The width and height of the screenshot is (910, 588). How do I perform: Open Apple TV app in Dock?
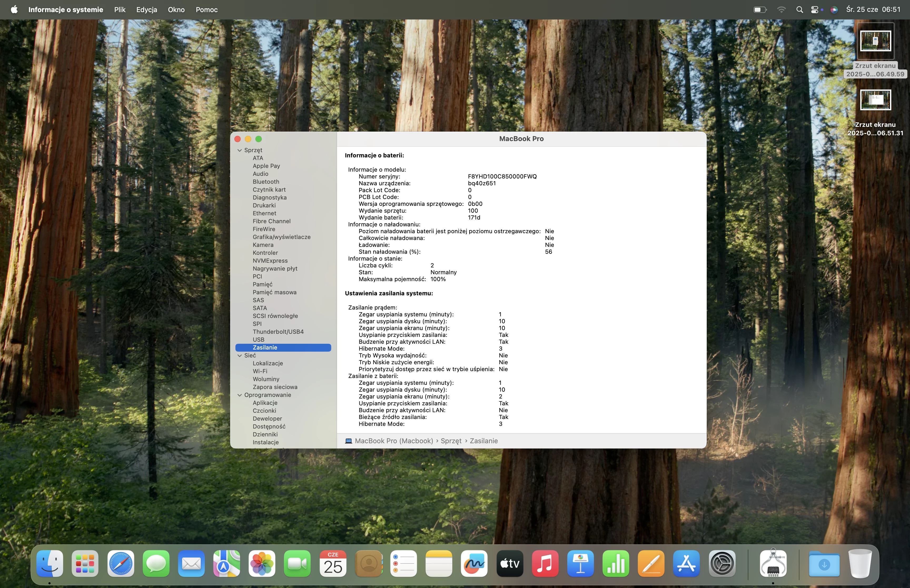[510, 564]
